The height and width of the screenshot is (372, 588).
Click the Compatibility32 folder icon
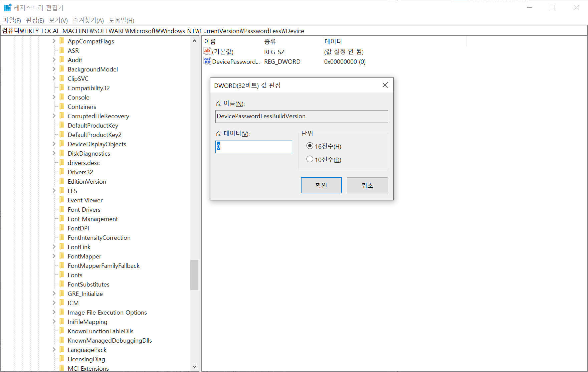[62, 88]
